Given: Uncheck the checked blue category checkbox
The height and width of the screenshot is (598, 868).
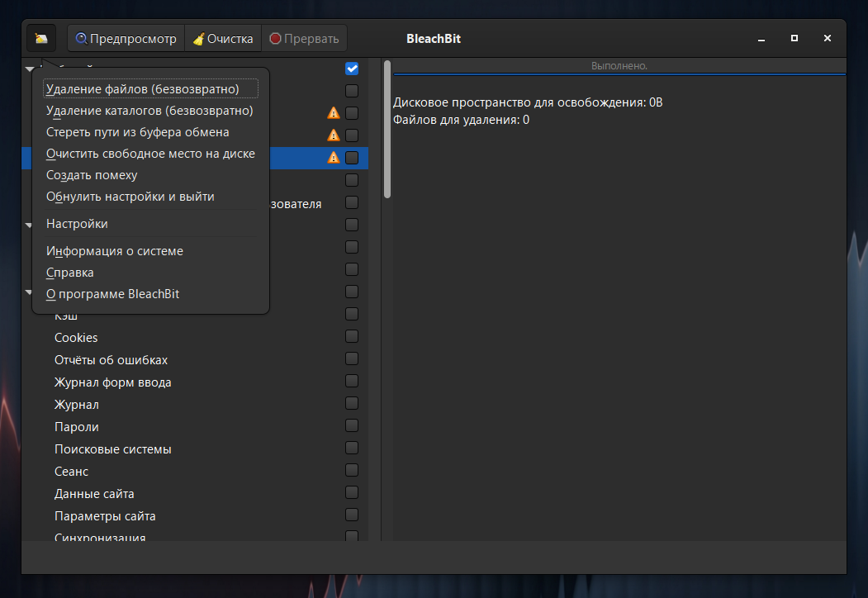Looking at the screenshot, I should (352, 69).
